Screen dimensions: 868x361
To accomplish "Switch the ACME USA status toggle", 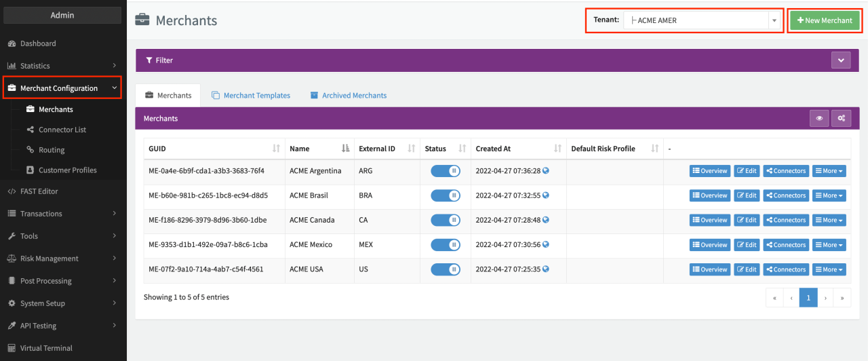I will 446,269.
